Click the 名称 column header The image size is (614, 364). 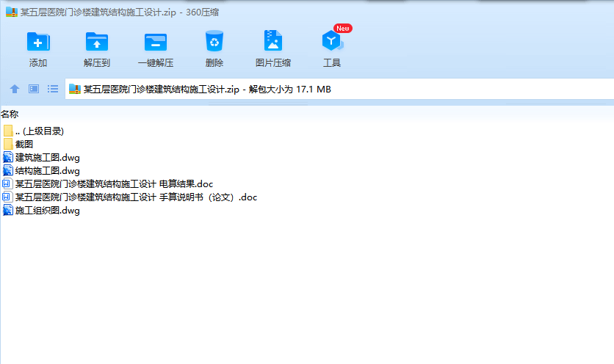[10, 114]
